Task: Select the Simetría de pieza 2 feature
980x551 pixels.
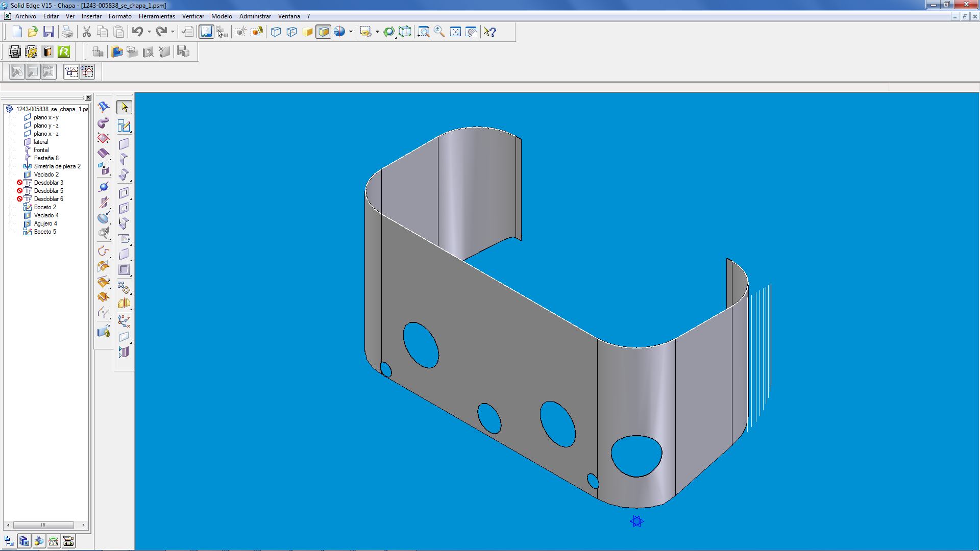Action: 57,166
